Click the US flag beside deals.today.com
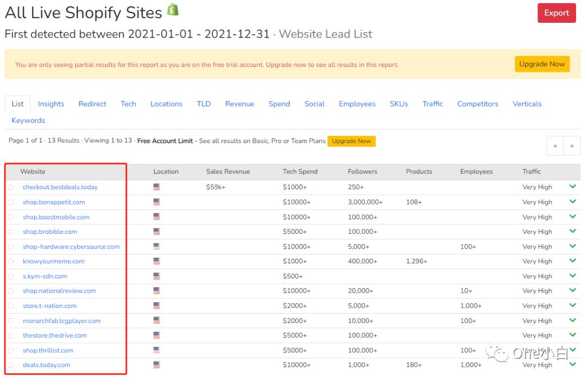This screenshot has height=379, width=588. tap(157, 365)
